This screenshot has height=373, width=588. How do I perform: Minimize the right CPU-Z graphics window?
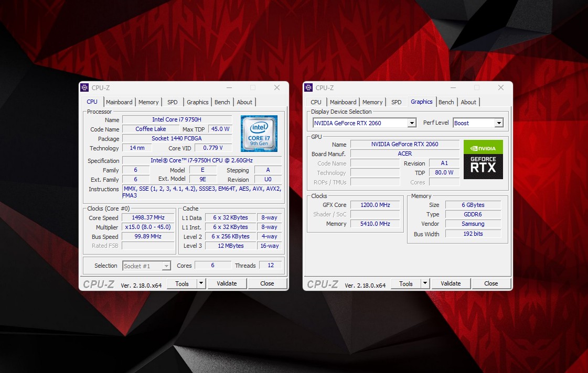coord(453,87)
